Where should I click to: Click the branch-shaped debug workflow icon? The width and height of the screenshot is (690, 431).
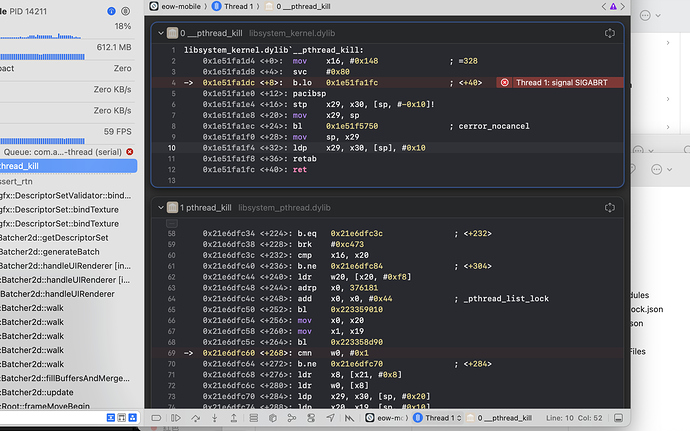292,418
